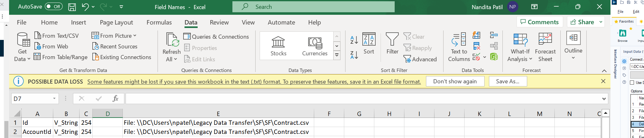Click the Refresh All icon
The height and width of the screenshot is (138, 644).
pyautogui.click(x=171, y=40)
